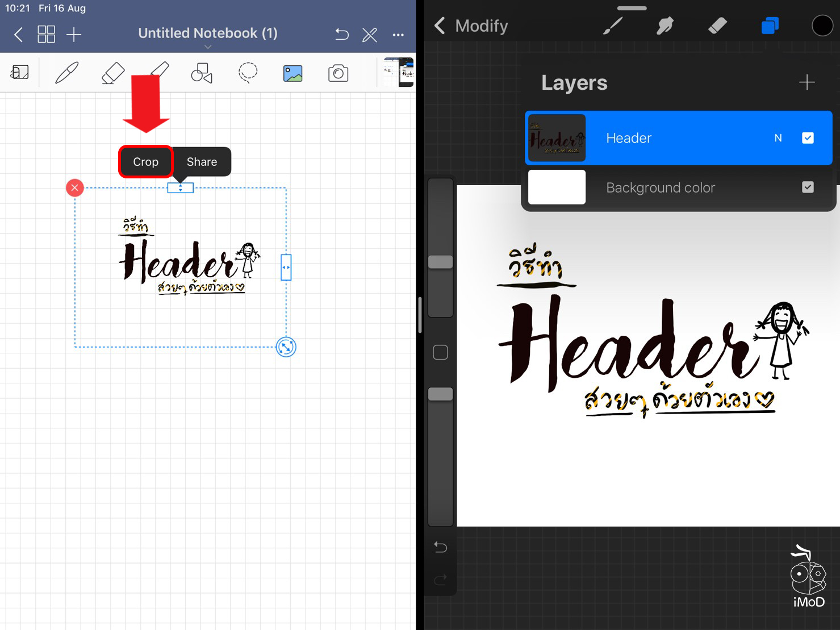
Task: Open the active color swatch in Procreate
Action: tap(822, 25)
